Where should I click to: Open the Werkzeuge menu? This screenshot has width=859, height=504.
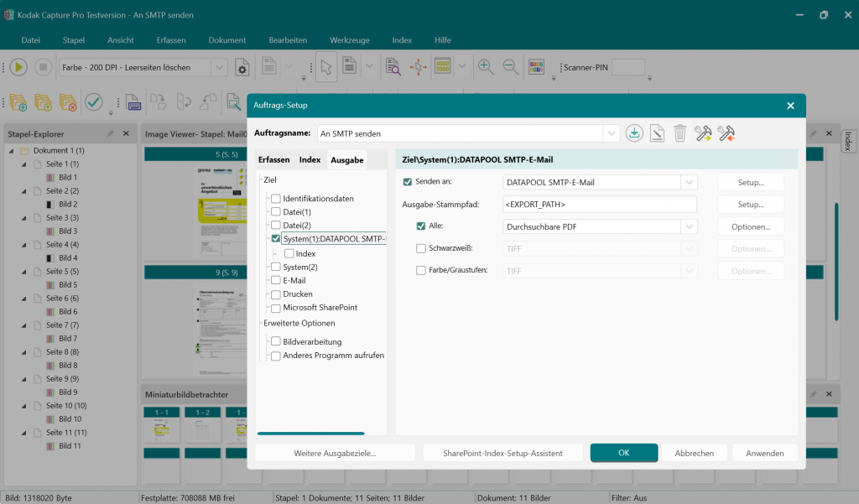point(350,40)
